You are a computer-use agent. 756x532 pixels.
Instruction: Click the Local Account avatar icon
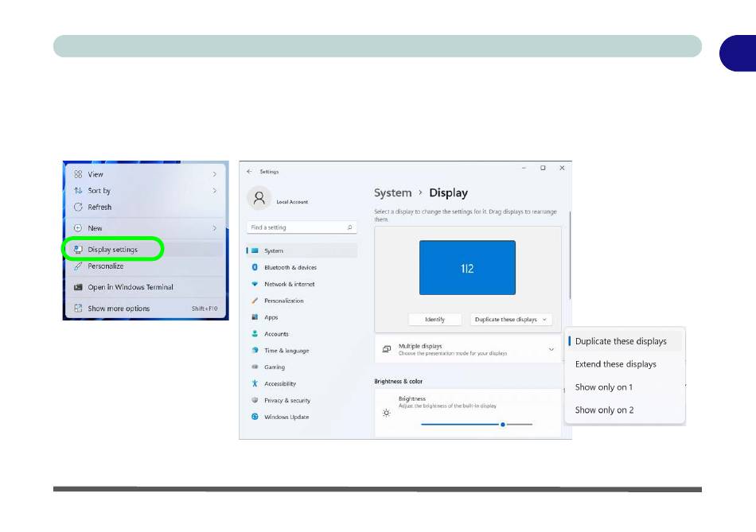259,199
